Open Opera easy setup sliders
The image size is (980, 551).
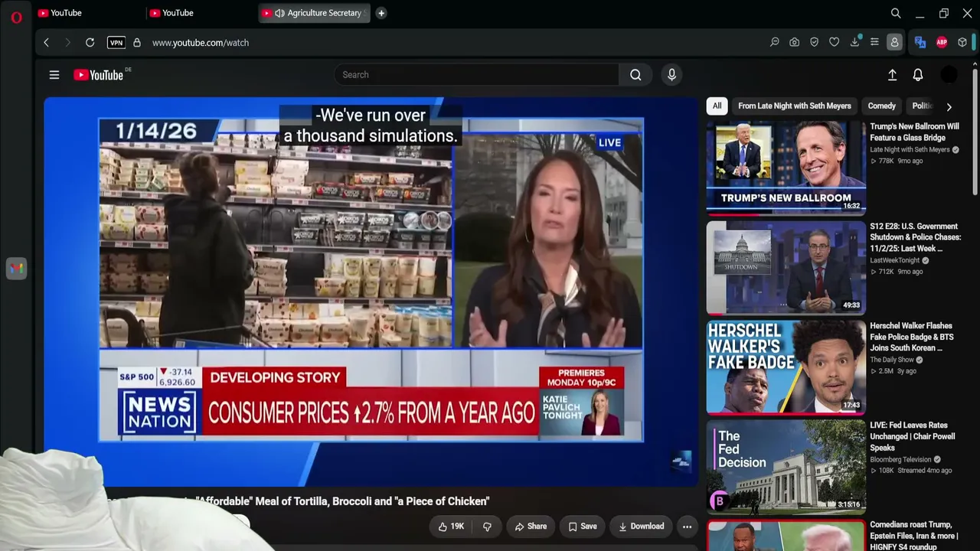(874, 43)
